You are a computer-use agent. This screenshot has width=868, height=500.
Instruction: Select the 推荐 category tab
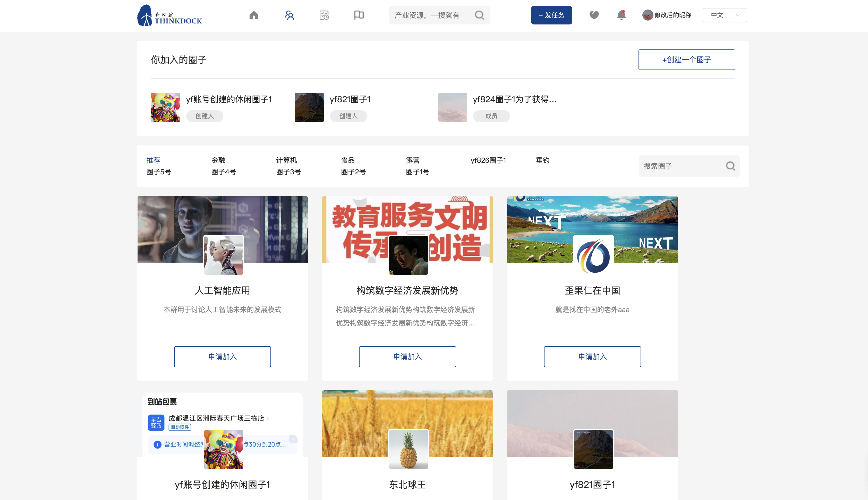(153, 160)
